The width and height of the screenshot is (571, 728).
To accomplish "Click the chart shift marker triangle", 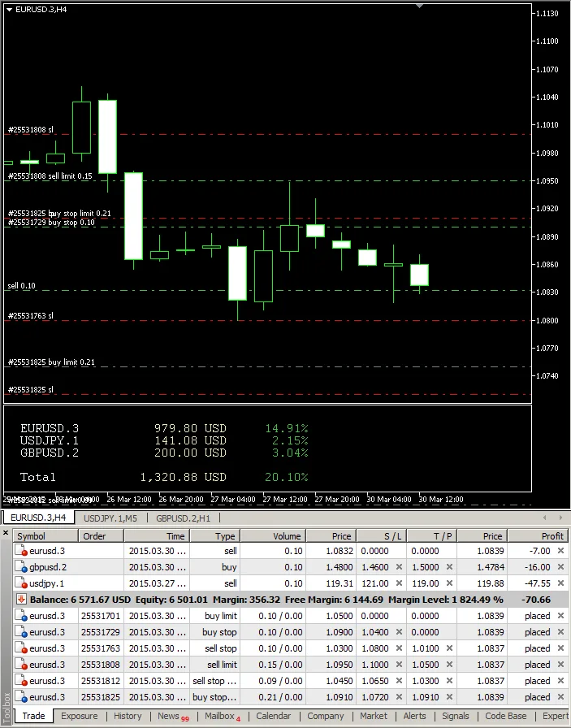I will [x=419, y=6].
